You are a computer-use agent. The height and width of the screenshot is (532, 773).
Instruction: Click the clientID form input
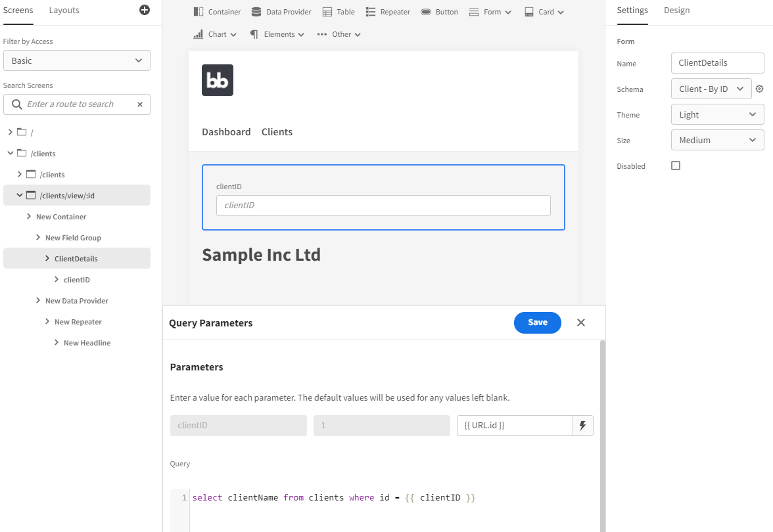(383, 206)
